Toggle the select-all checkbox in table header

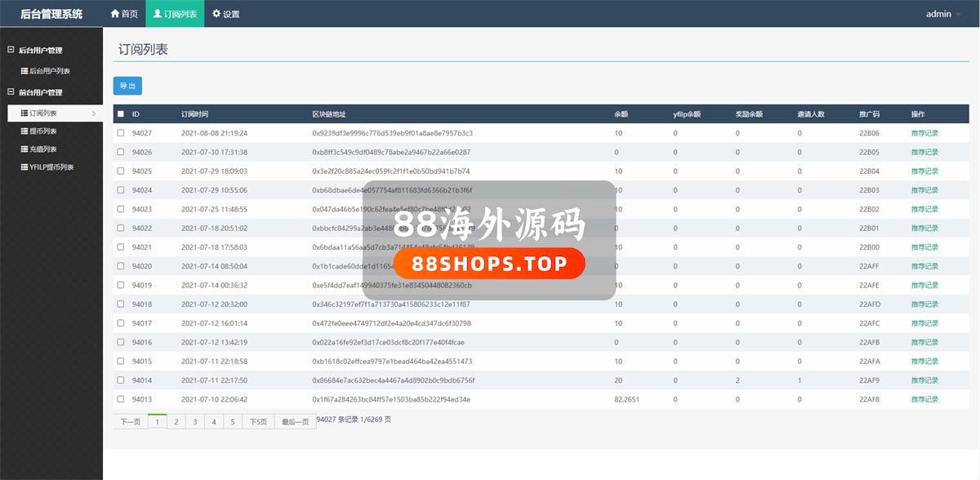click(x=121, y=114)
